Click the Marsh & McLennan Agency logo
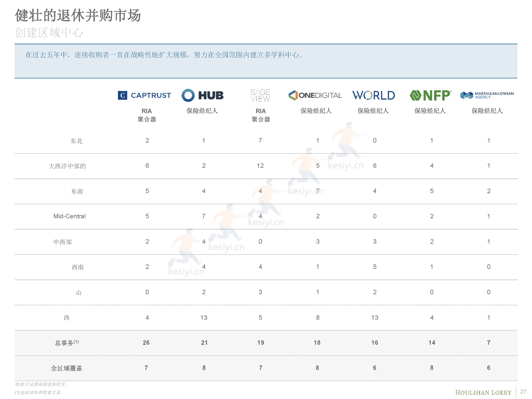532x399 pixels. (487, 95)
